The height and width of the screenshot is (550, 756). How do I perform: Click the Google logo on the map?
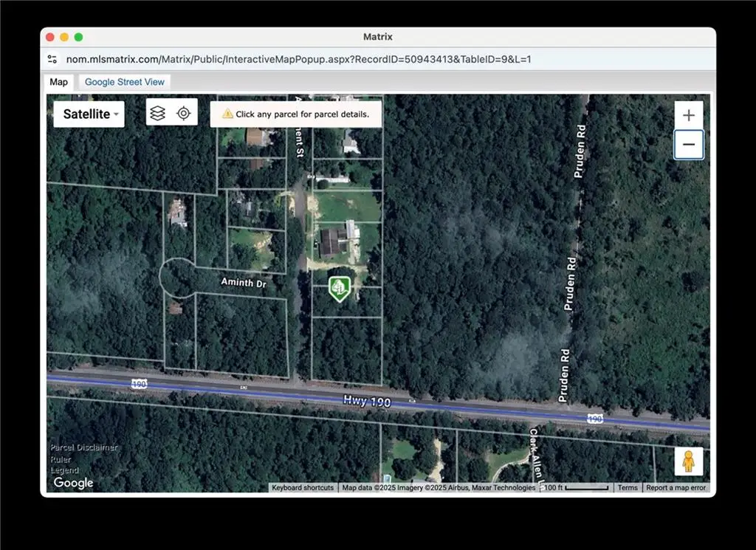coord(72,483)
